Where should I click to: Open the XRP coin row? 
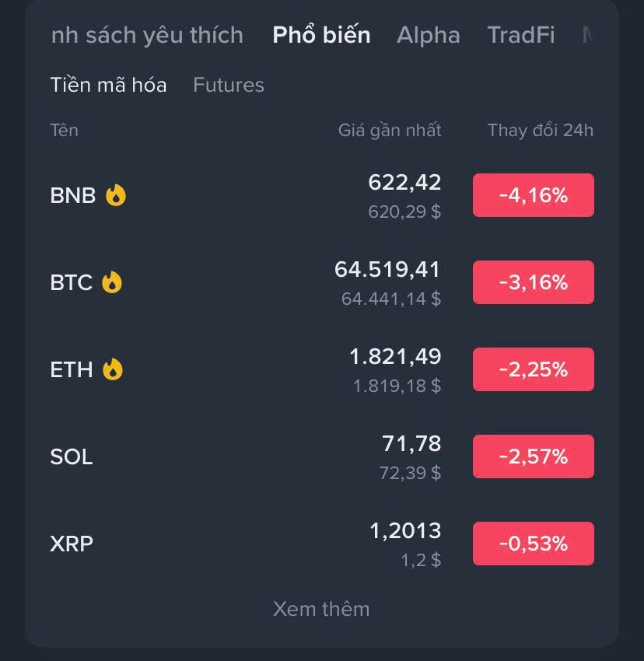coord(322,544)
